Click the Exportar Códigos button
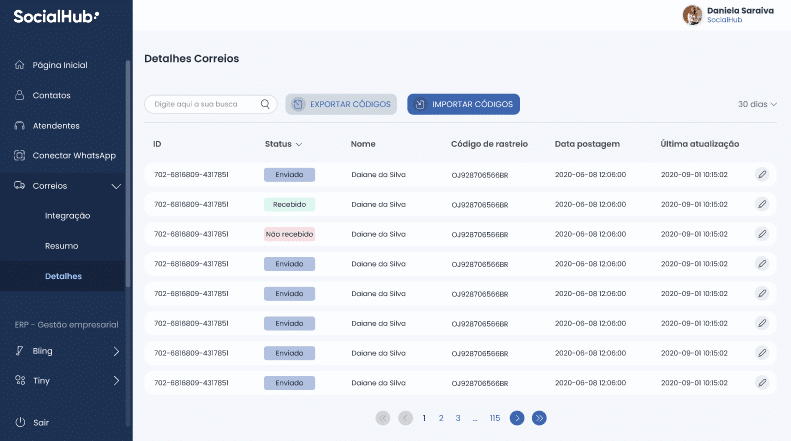This screenshot has height=441, width=791. pyautogui.click(x=341, y=104)
